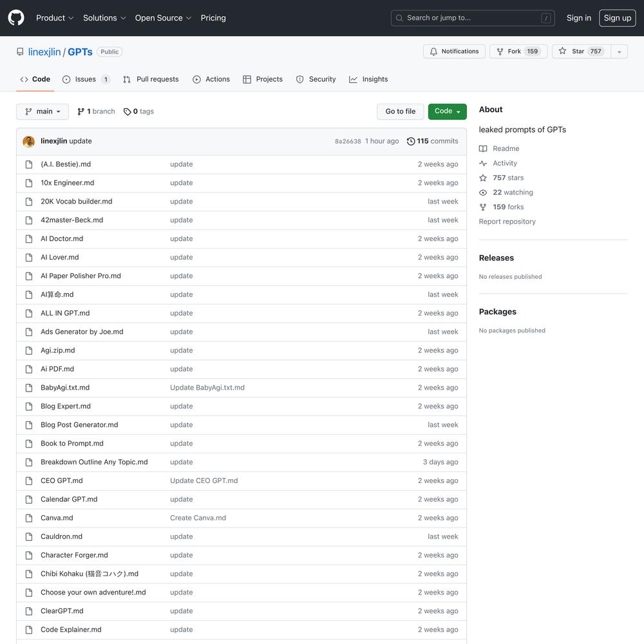Image resolution: width=644 pixels, height=644 pixels.
Task: Click the repository book icon beside linexjlin
Action: (x=20, y=52)
